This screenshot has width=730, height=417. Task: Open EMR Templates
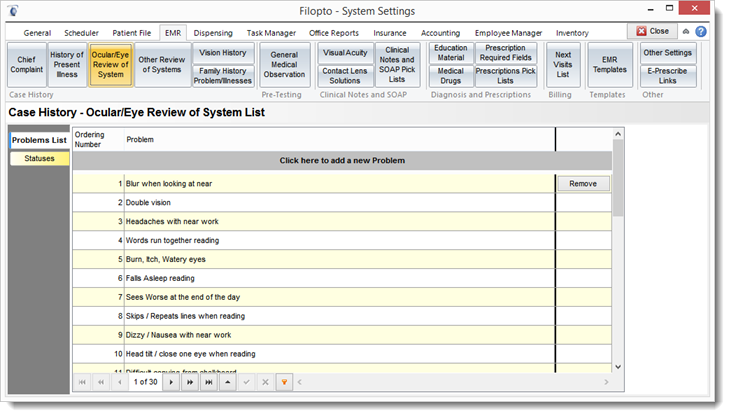(610, 65)
